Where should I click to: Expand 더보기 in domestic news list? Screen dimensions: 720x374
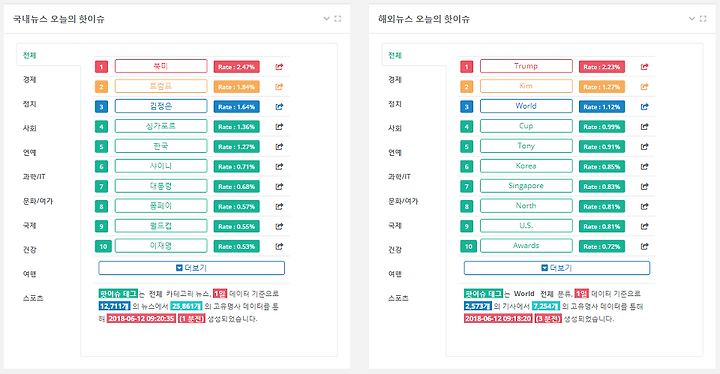tap(191, 268)
